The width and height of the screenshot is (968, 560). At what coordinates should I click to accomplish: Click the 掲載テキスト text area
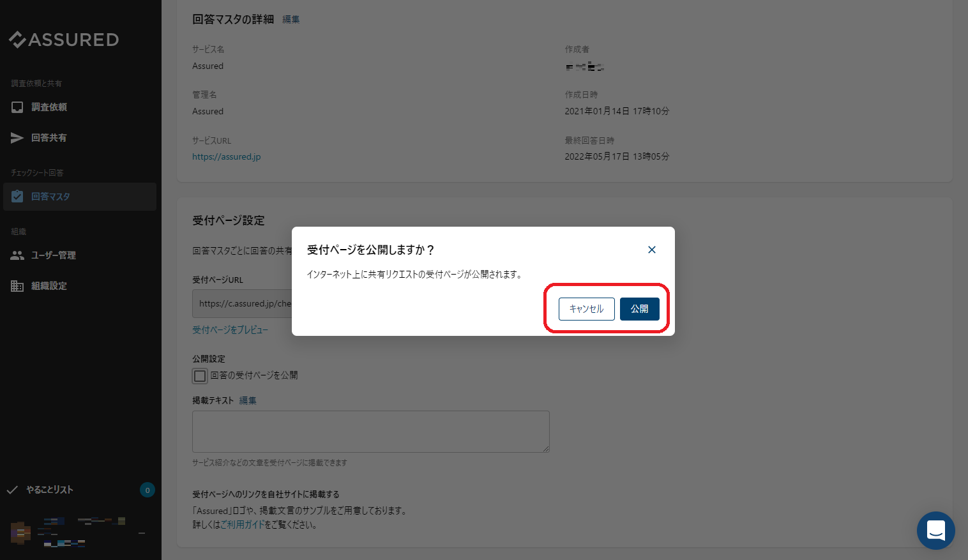(x=371, y=432)
